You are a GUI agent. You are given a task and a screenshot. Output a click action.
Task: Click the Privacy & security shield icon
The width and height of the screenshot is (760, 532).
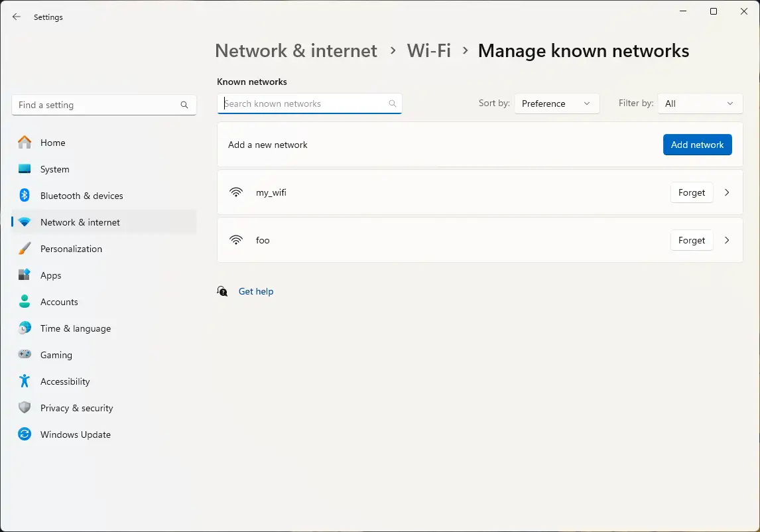[x=25, y=407]
